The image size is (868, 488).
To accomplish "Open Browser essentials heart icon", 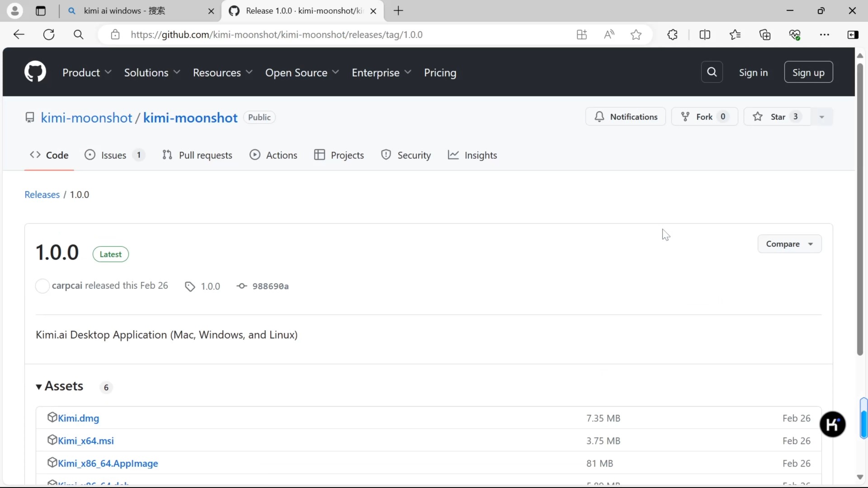I will click(795, 34).
